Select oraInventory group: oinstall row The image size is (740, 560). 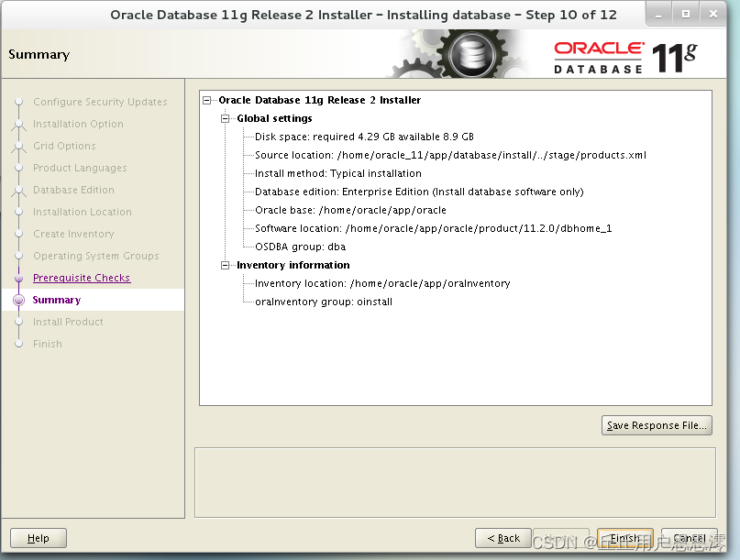pos(324,302)
